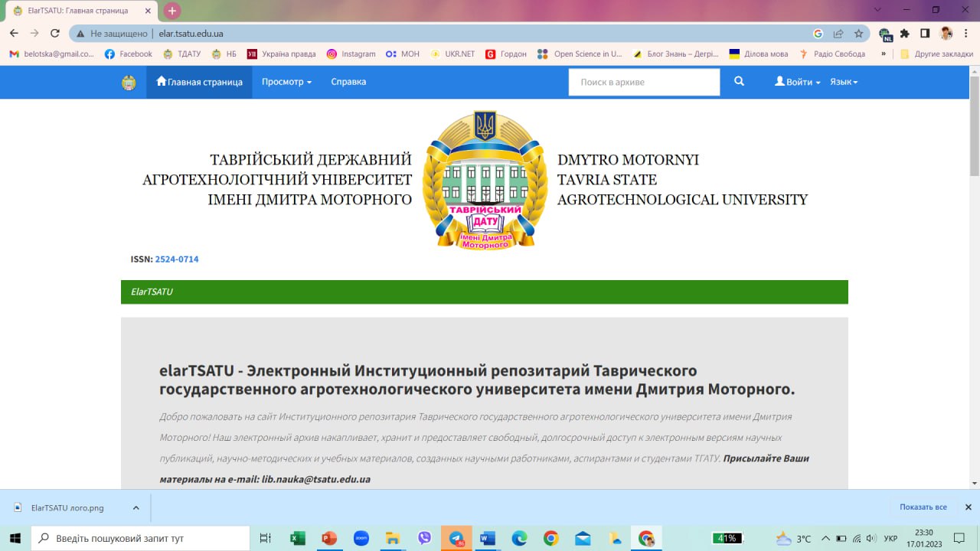Click the ISSN 2524-0714 link
This screenshot has height=551, width=980.
tap(177, 259)
